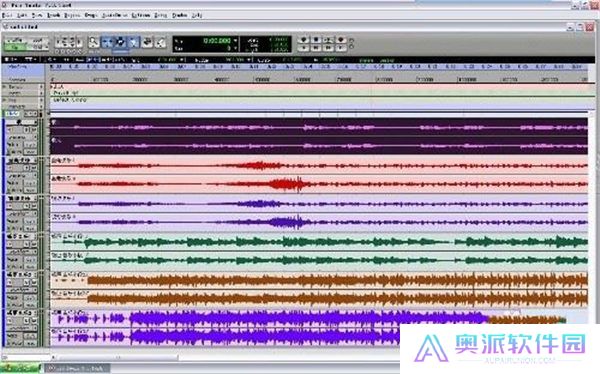
Task: Open the nudge value dropdown in black toolbar
Action: coord(249,60)
